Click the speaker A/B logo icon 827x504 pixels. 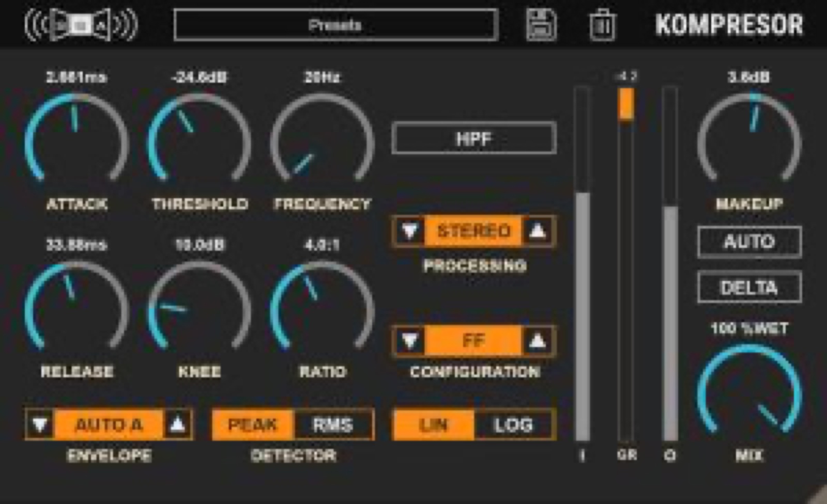coord(81,24)
